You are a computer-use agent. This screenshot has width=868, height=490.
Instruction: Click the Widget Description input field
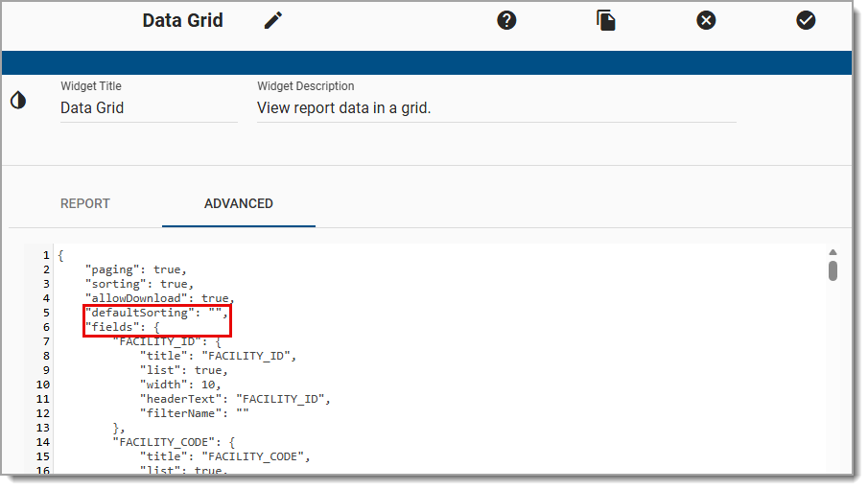tap(497, 108)
